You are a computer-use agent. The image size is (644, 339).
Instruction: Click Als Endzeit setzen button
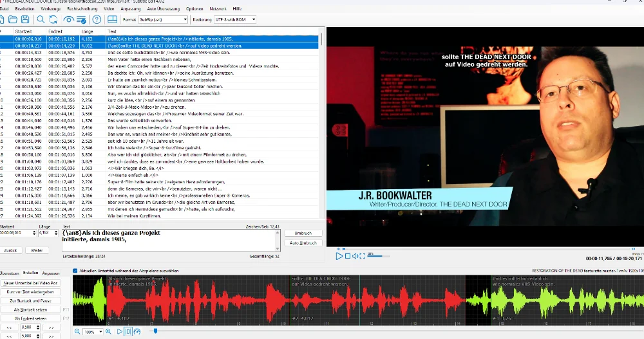[31, 318]
